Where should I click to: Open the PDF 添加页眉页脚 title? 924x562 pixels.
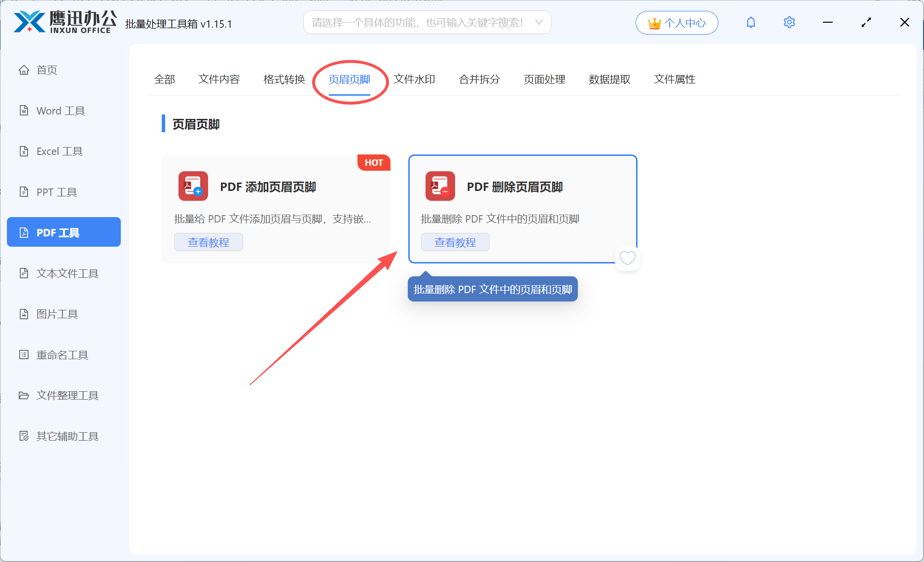tap(268, 187)
